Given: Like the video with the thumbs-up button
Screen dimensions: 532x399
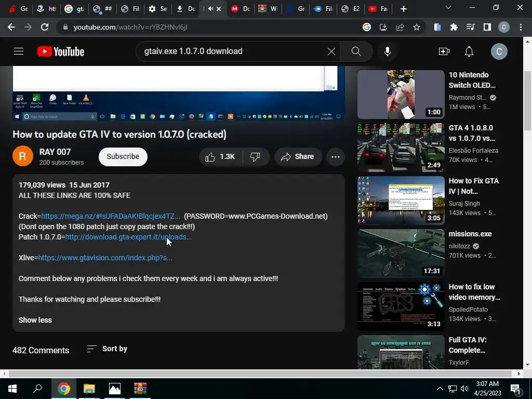Looking at the screenshot, I should coord(220,157).
